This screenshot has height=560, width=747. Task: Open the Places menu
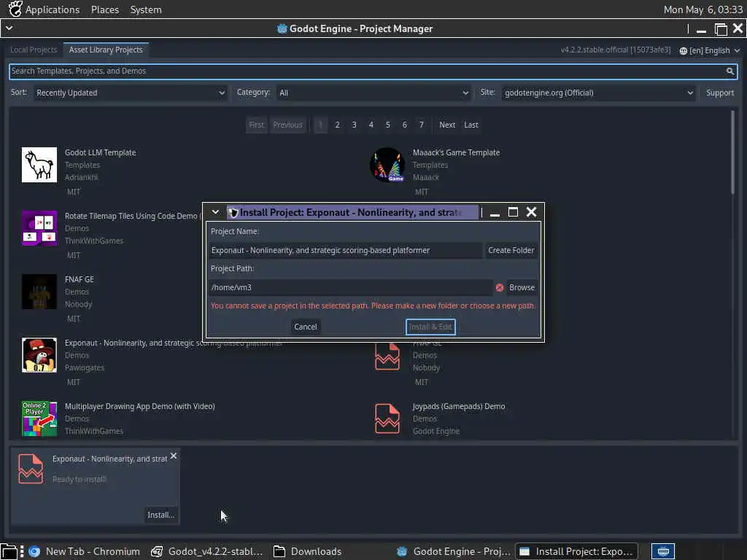[105, 9]
